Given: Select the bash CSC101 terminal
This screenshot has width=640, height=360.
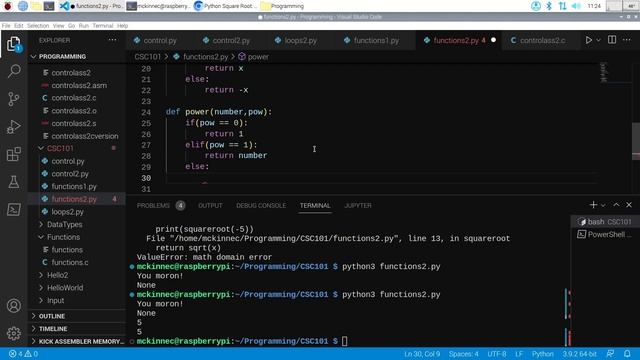Looking at the screenshot, I should click(605, 222).
